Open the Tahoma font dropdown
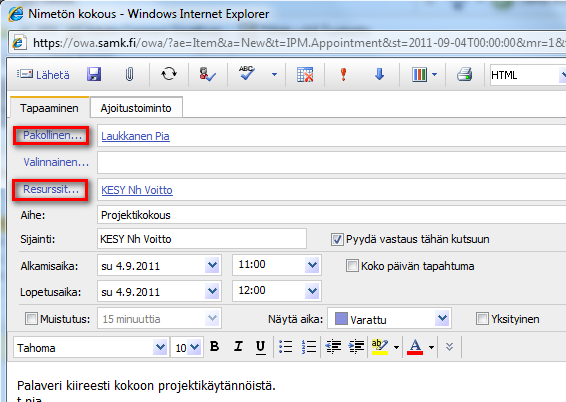The height and width of the screenshot is (402, 566). click(x=160, y=348)
